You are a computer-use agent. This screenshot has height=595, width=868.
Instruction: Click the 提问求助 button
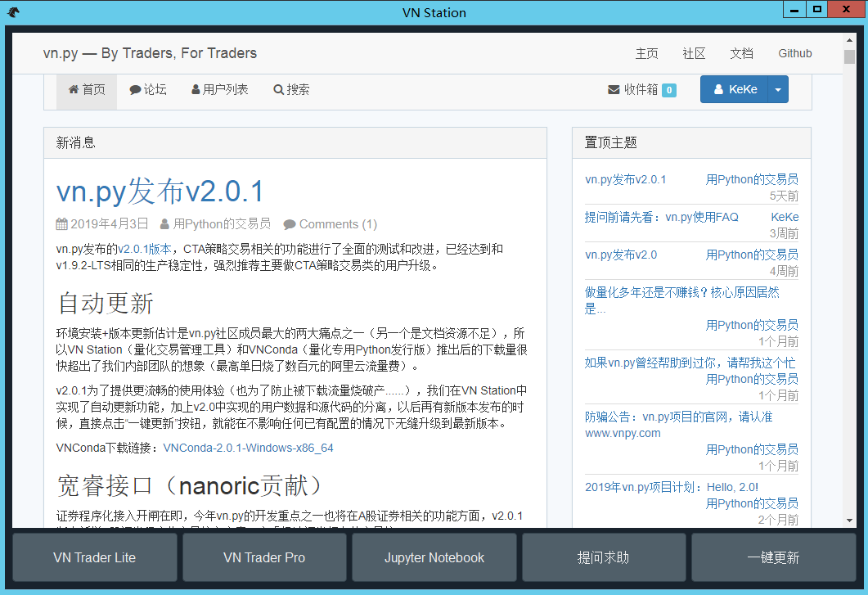coord(604,557)
